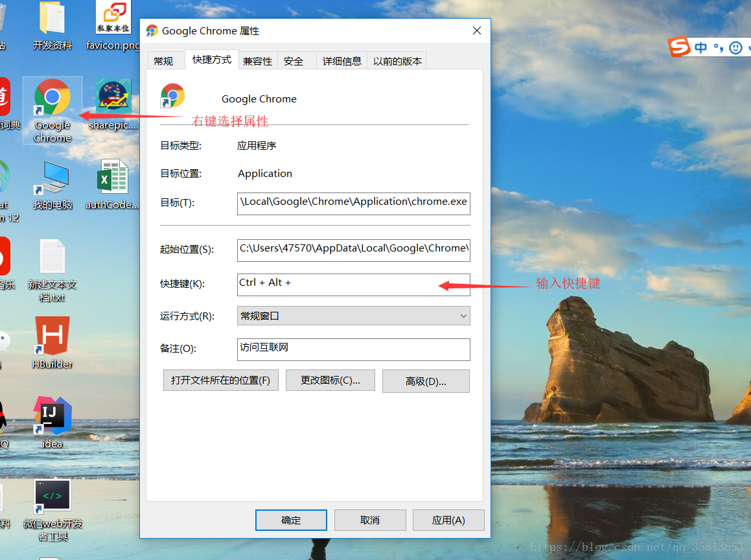Click the Sogou input method S logo
The width and height of the screenshot is (751, 560).
coord(679,47)
